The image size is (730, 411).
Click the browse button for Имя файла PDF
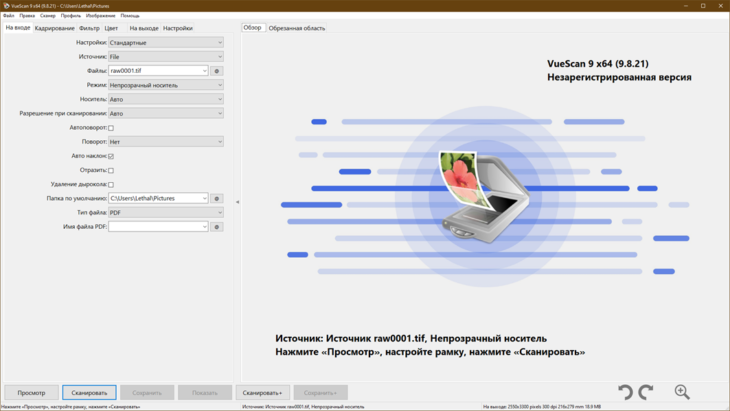pos(216,227)
